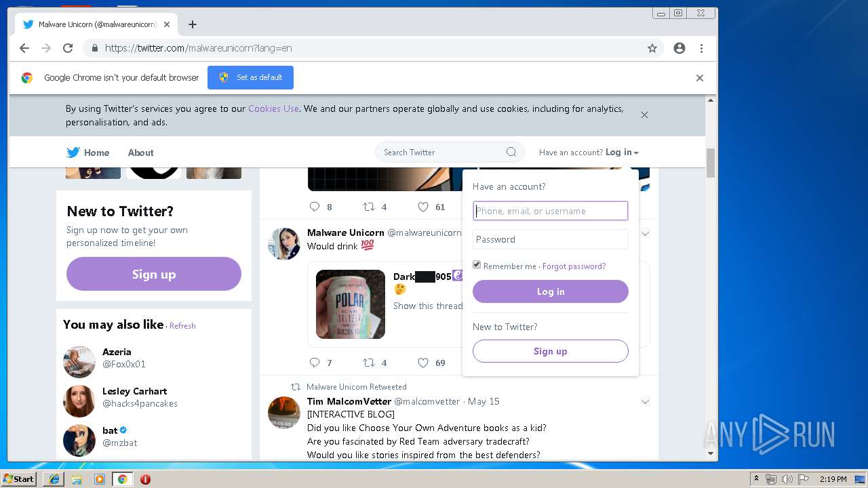The width and height of the screenshot is (868, 488).
Task: Click the Show this thread link
Action: tap(428, 306)
